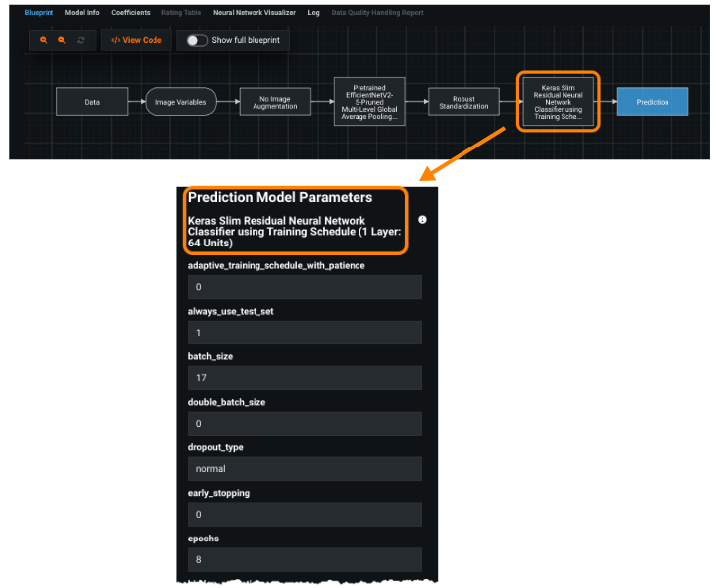Click the reset view refresh icon
The image size is (718, 588).
pos(81,40)
